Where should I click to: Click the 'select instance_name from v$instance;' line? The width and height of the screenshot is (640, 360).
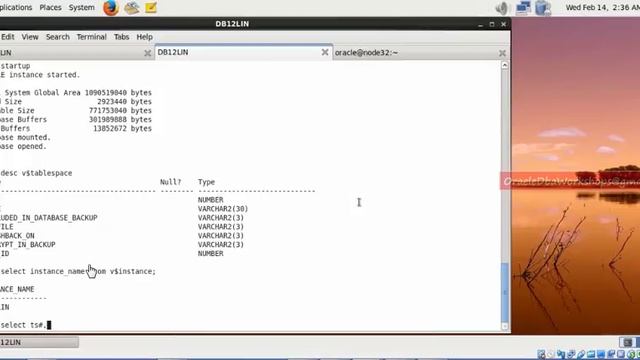[x=78, y=271]
